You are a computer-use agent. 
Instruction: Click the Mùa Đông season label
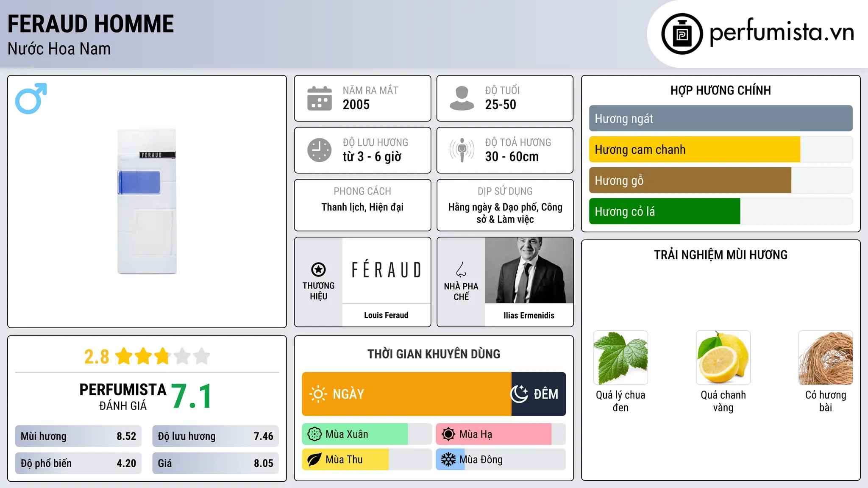click(481, 460)
